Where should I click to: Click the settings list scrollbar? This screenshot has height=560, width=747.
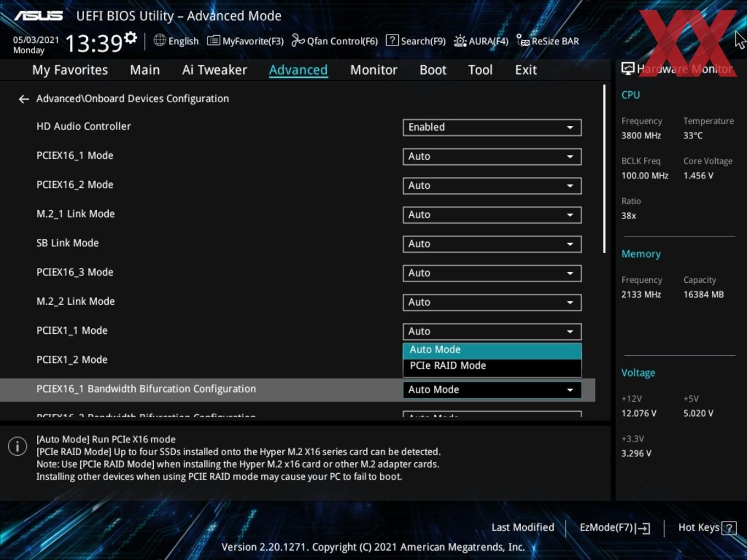604,169
